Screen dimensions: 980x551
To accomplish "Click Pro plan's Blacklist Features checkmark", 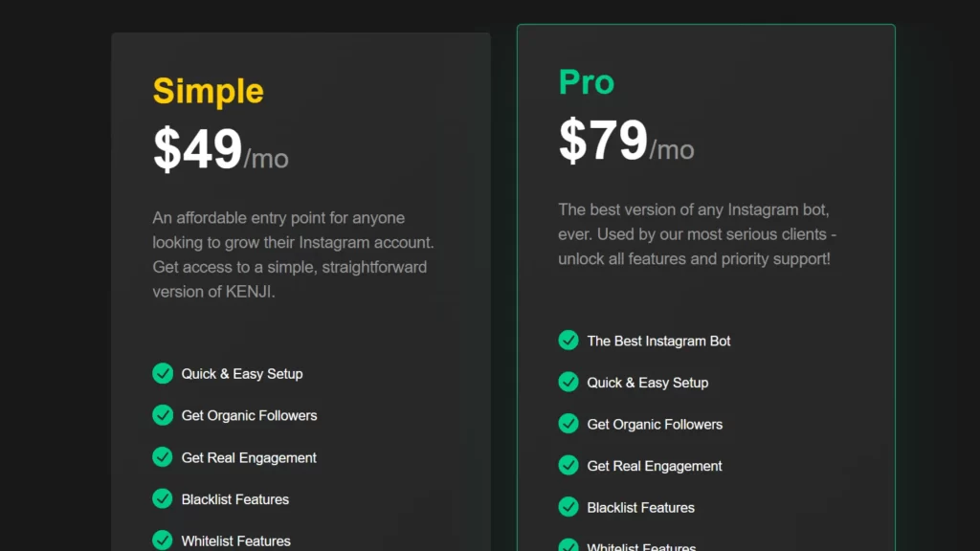I will click(568, 507).
